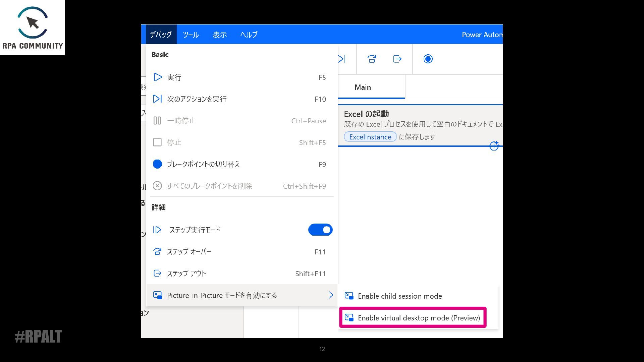The width and height of the screenshot is (644, 362).
Task: Open the ツール menu
Action: (x=191, y=35)
